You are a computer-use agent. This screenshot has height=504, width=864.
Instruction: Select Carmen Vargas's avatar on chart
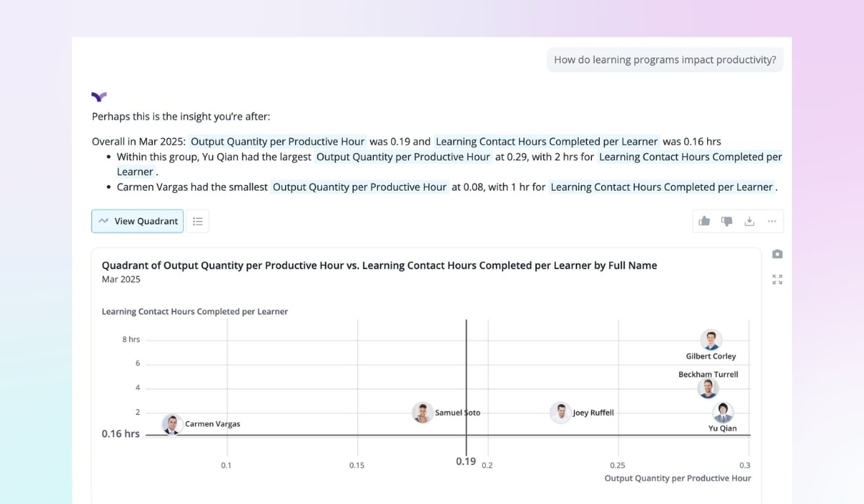pyautogui.click(x=171, y=424)
